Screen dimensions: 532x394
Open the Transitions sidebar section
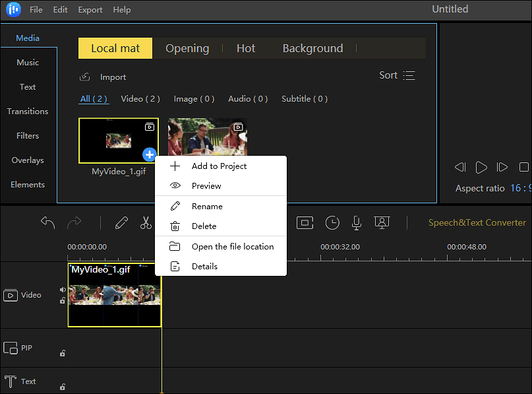click(28, 112)
